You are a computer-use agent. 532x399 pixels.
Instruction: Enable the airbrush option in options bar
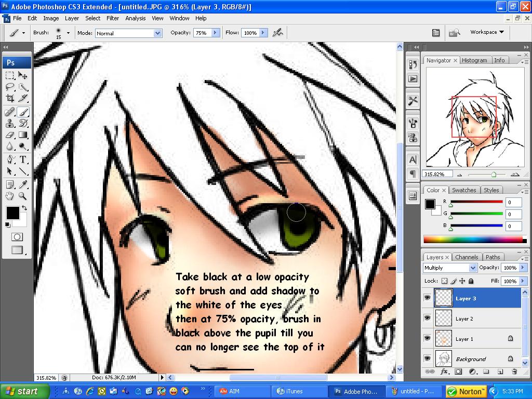[x=278, y=33]
